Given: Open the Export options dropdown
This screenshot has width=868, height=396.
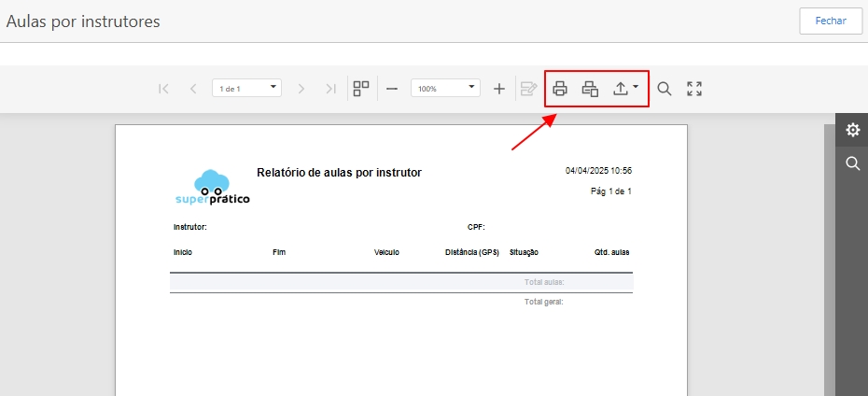Looking at the screenshot, I should click(625, 89).
